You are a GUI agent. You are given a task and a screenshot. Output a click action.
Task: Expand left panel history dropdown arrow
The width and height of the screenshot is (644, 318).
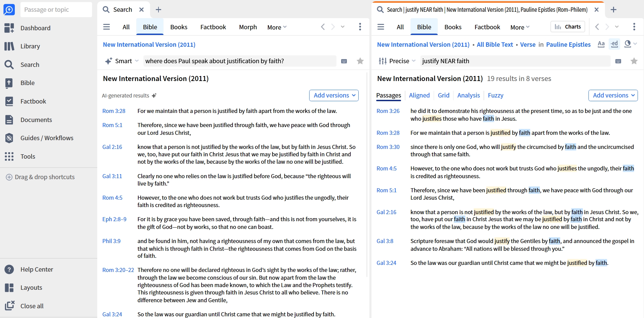tap(343, 27)
